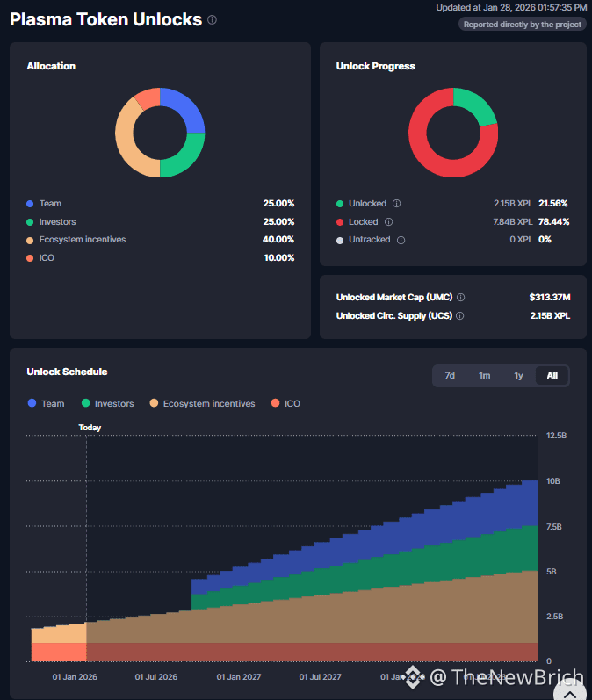Toggle Ecosystem incentives series in chart legend
592x700 pixels.
(202, 403)
